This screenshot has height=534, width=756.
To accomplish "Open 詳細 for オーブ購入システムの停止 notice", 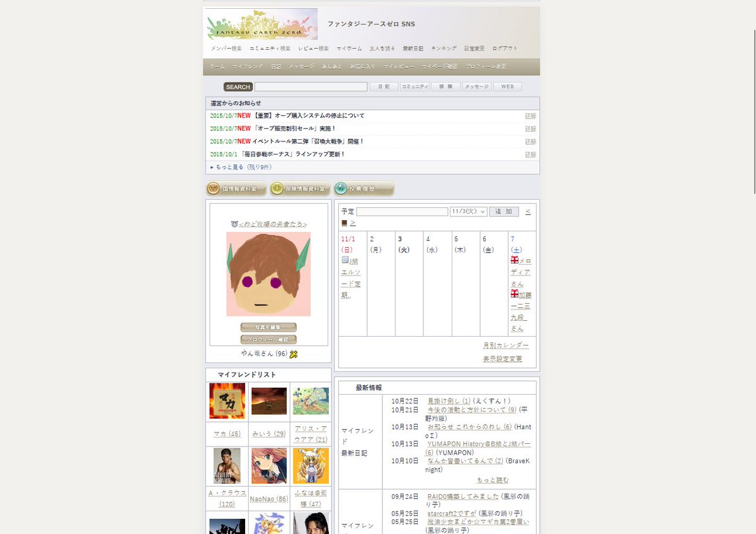I will [530, 116].
